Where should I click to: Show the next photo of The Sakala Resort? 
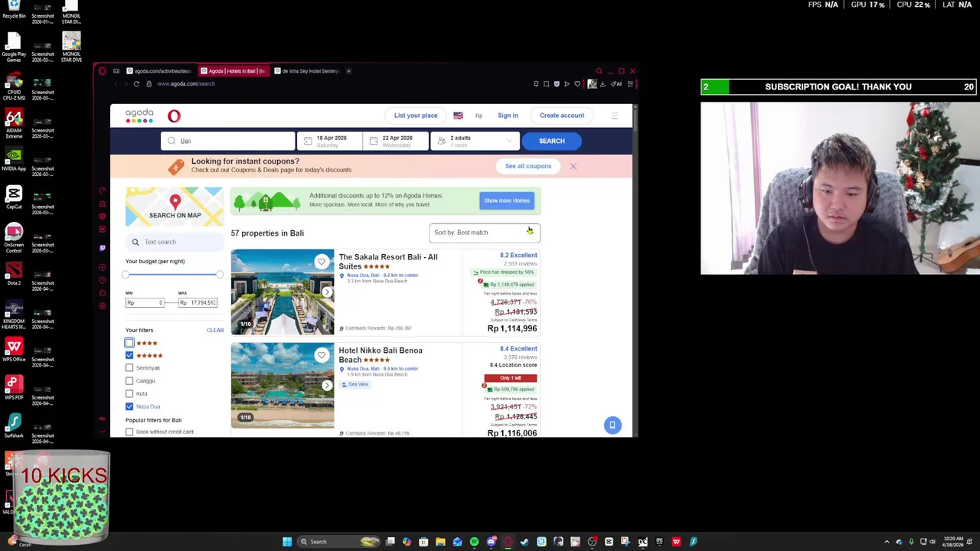[327, 292]
